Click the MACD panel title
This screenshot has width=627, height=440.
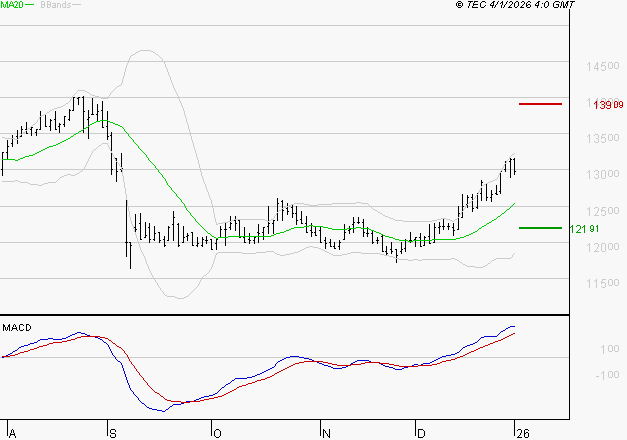point(16,327)
